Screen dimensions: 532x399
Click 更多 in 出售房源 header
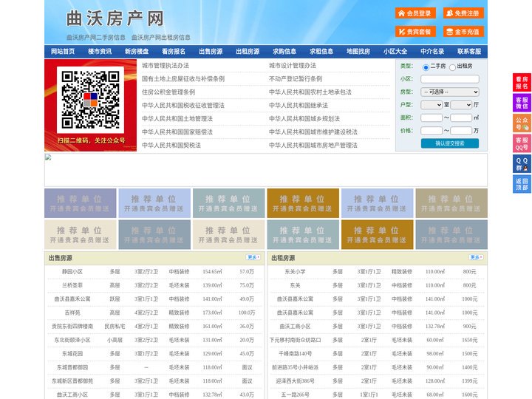[x=253, y=257]
